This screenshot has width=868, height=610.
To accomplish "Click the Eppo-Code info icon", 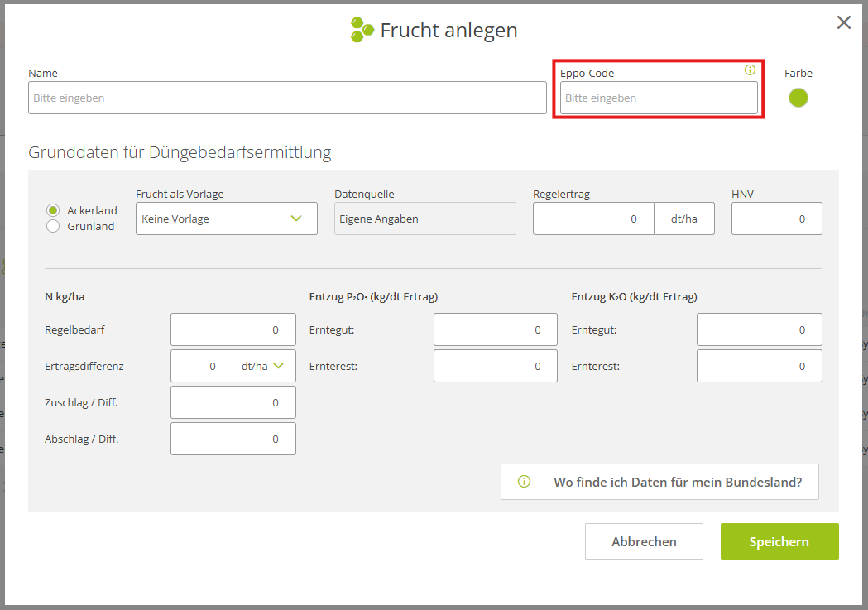I will click(750, 70).
